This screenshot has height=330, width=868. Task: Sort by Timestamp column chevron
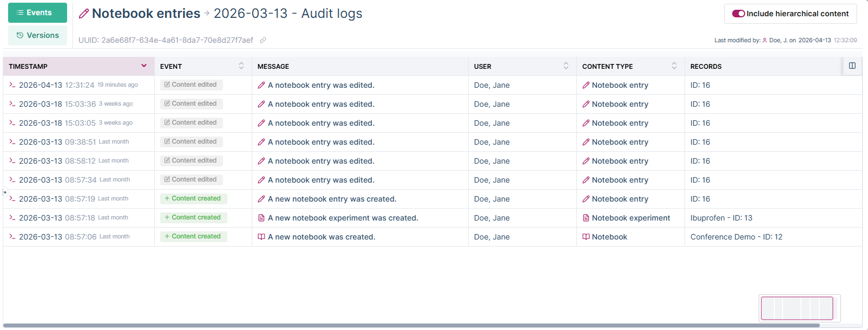tap(144, 66)
